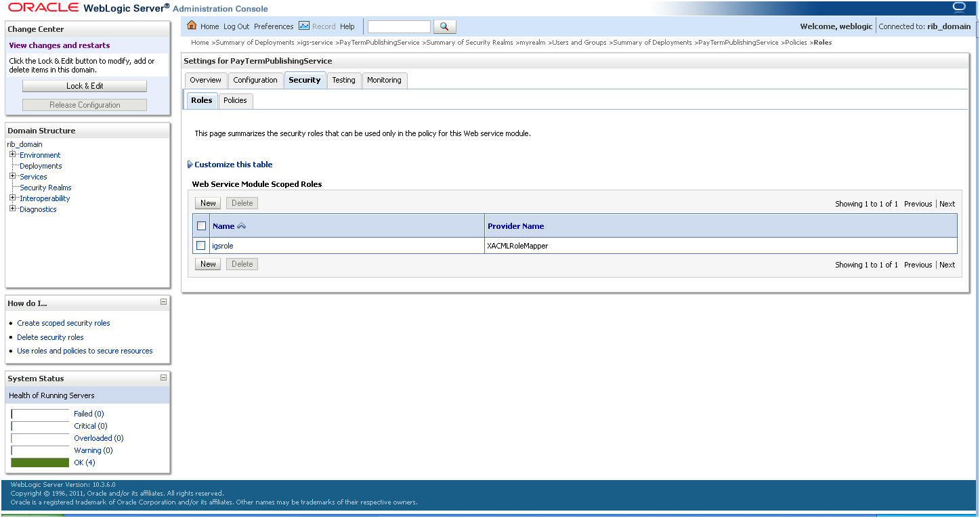Expand the Services tree node
Image resolution: width=980 pixels, height=518 pixels.
[12, 176]
